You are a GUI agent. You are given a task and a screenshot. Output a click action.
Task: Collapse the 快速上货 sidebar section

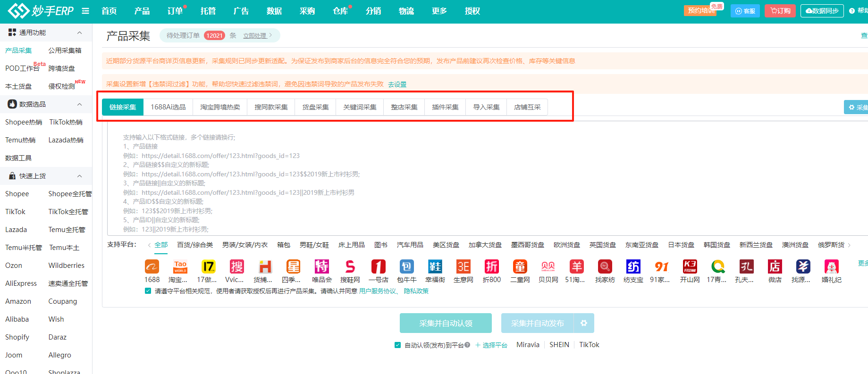pyautogui.click(x=79, y=176)
